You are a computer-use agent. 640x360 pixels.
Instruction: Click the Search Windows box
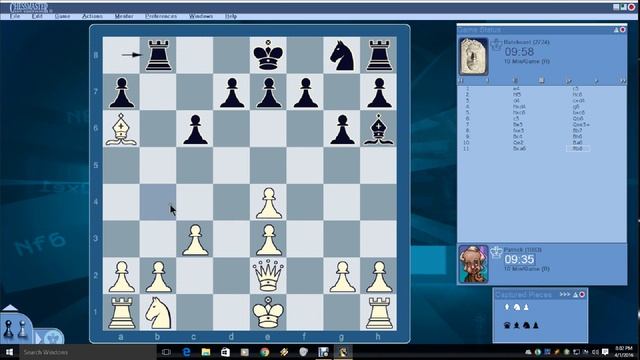click(x=87, y=352)
